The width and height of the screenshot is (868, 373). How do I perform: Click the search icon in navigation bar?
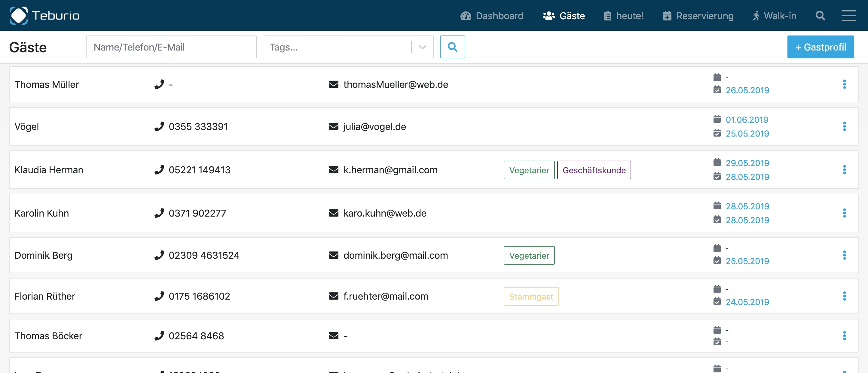tap(820, 16)
